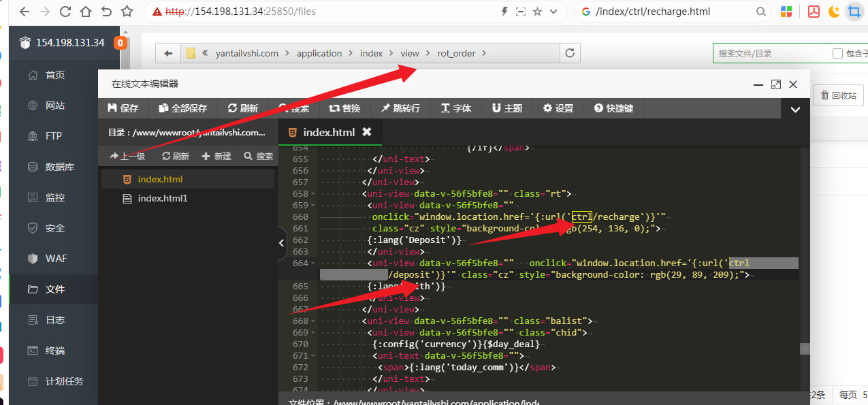Reload the browser page
Screen dimensions: 868x405
[65, 12]
